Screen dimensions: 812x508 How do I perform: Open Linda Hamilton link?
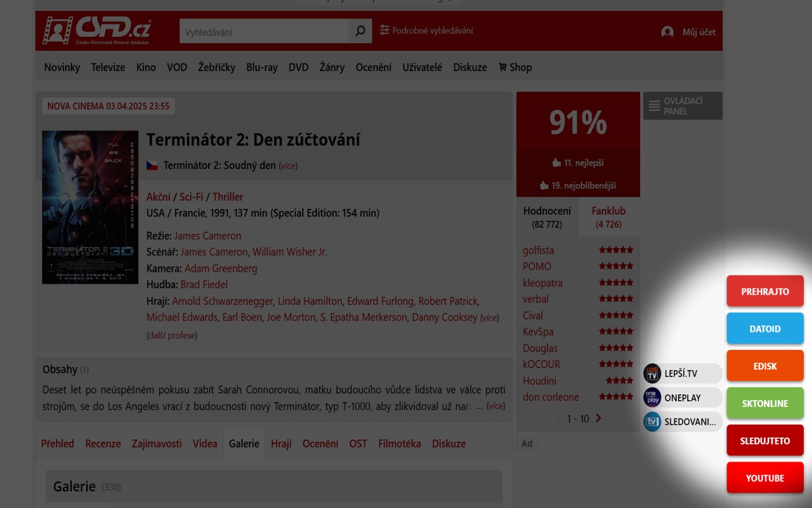311,301
